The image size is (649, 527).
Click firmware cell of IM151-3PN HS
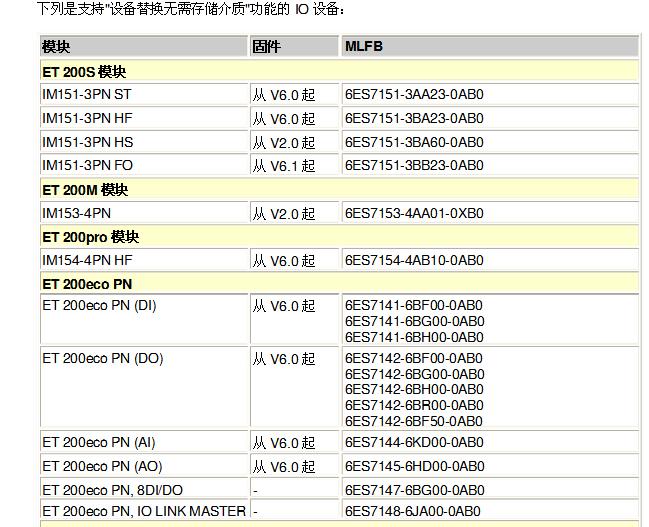294,142
